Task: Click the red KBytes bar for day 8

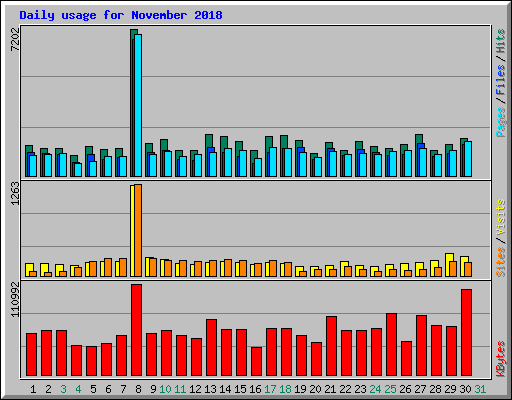Action: tap(136, 330)
